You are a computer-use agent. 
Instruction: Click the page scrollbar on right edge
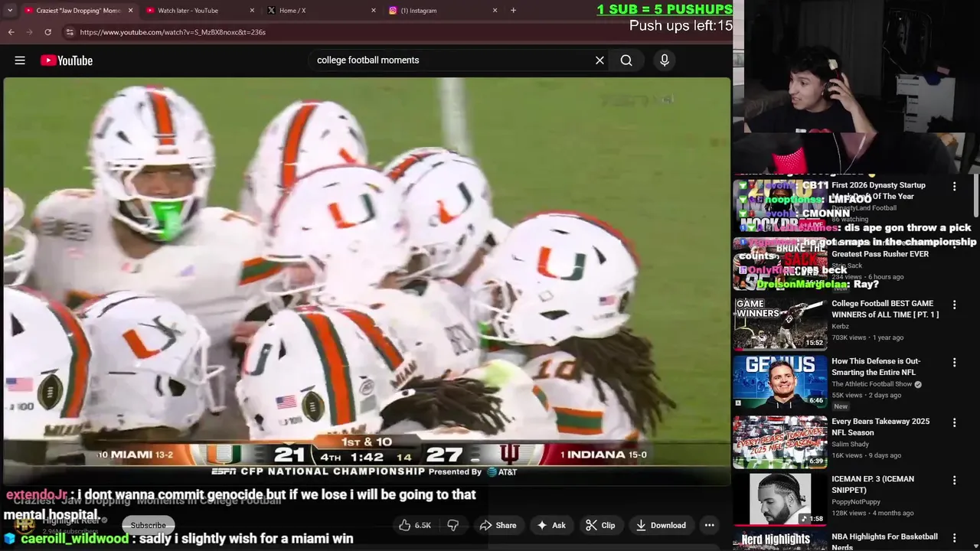976,195
